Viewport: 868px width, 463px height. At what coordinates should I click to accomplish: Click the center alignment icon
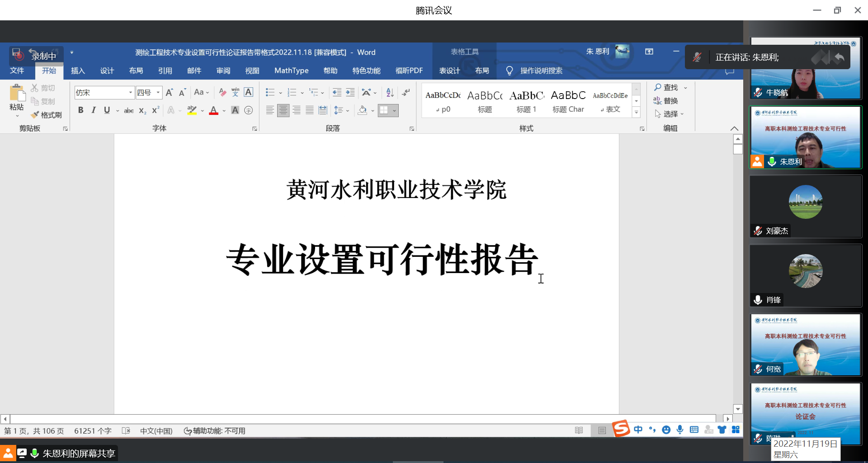pyautogui.click(x=283, y=110)
